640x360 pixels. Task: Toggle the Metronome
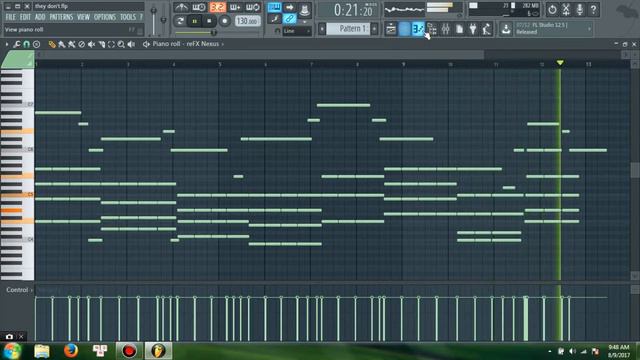(x=181, y=7)
